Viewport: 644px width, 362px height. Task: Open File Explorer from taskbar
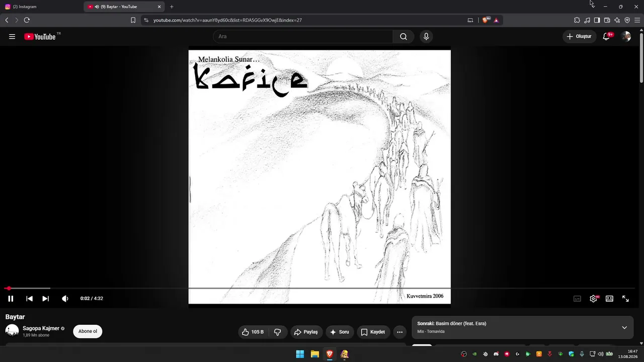point(315,354)
